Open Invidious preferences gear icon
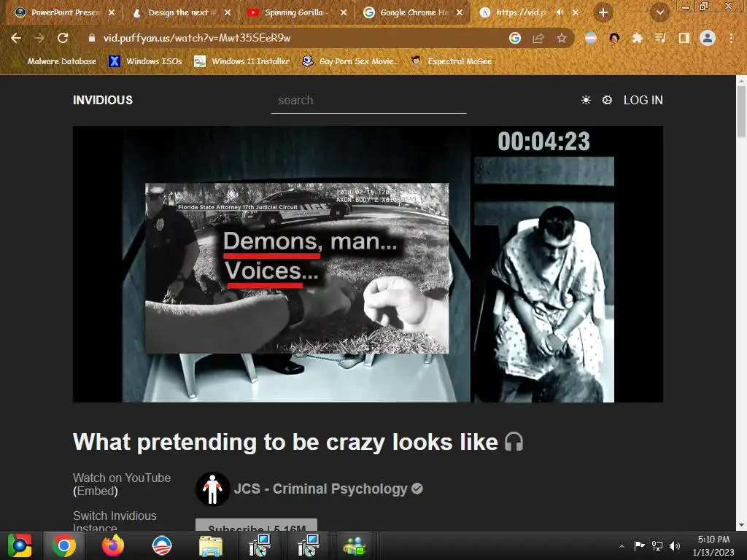 [x=607, y=100]
